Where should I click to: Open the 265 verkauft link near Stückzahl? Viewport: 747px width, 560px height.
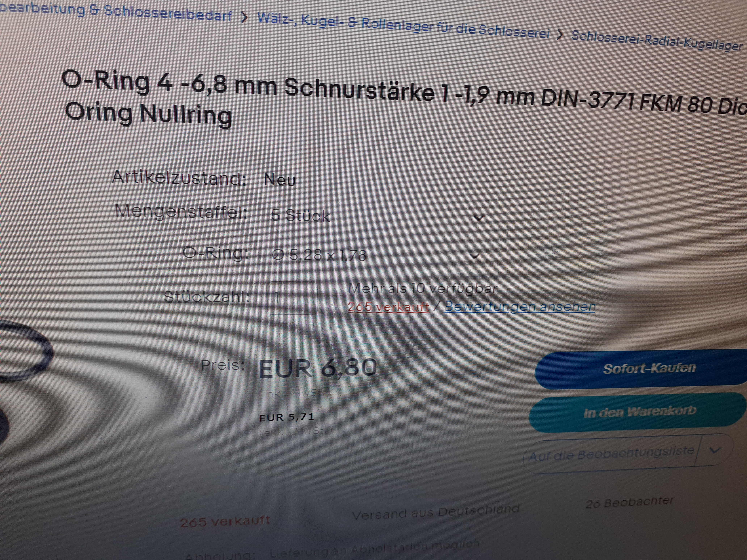pyautogui.click(x=388, y=307)
